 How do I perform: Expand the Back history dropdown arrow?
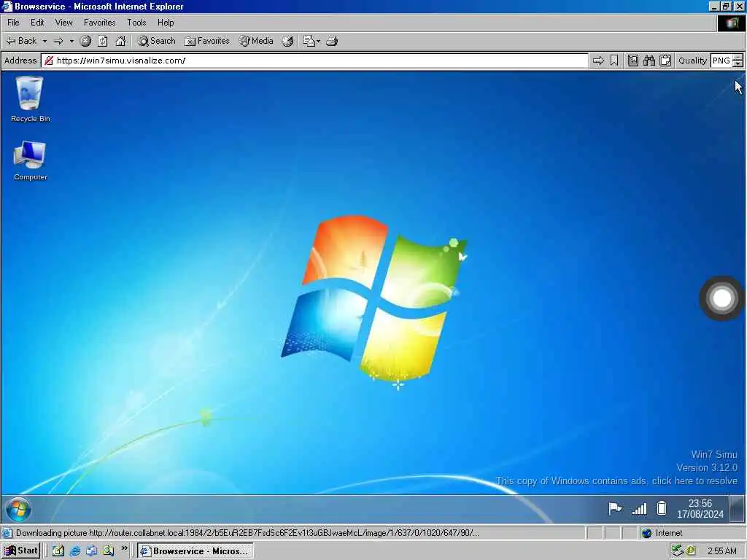44,41
